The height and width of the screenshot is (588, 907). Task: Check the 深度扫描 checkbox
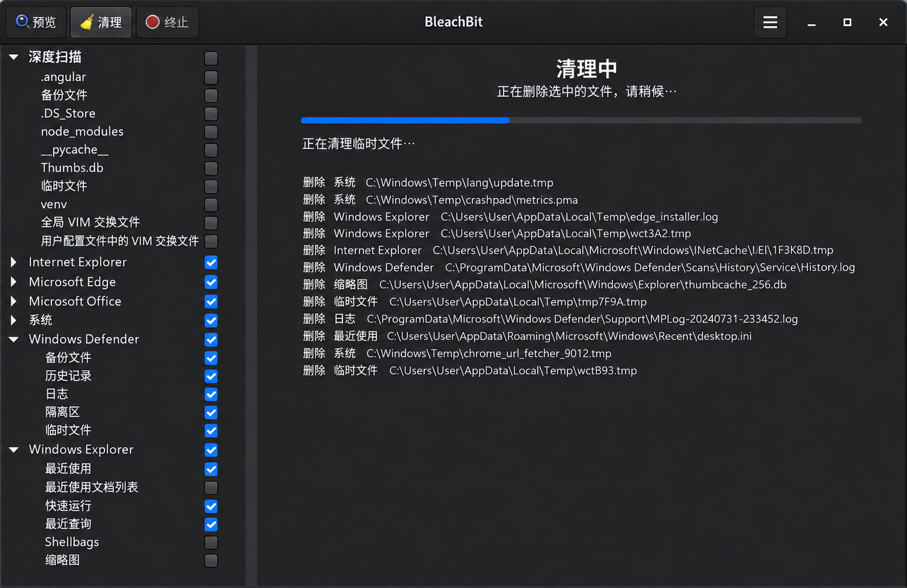(x=211, y=58)
